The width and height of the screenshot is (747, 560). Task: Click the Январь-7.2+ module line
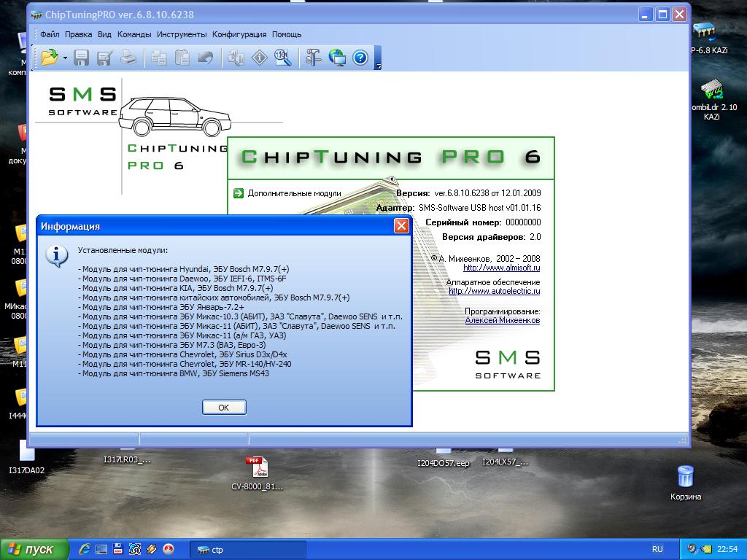pos(161,307)
